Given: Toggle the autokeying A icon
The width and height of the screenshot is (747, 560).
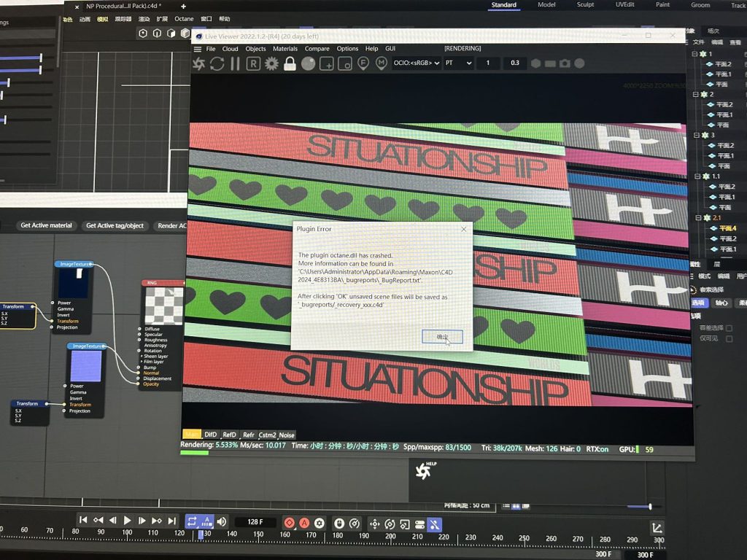Looking at the screenshot, I should pos(304,523).
